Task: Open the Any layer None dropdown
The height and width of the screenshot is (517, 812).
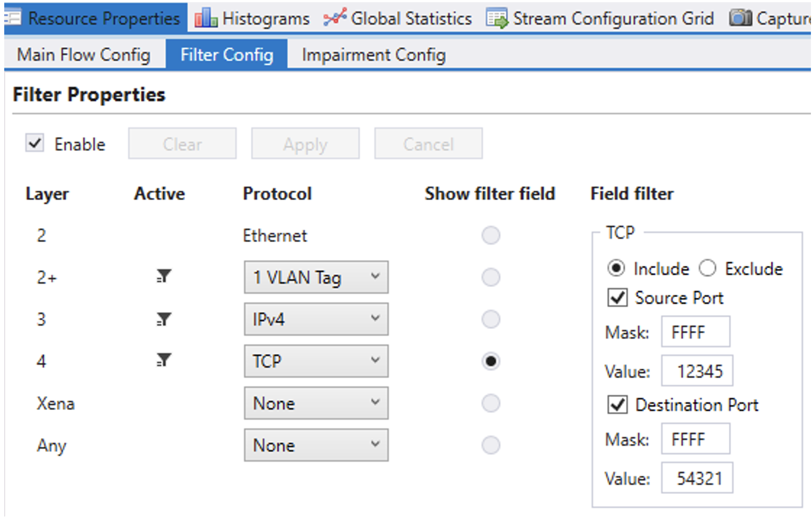Action: click(316, 445)
